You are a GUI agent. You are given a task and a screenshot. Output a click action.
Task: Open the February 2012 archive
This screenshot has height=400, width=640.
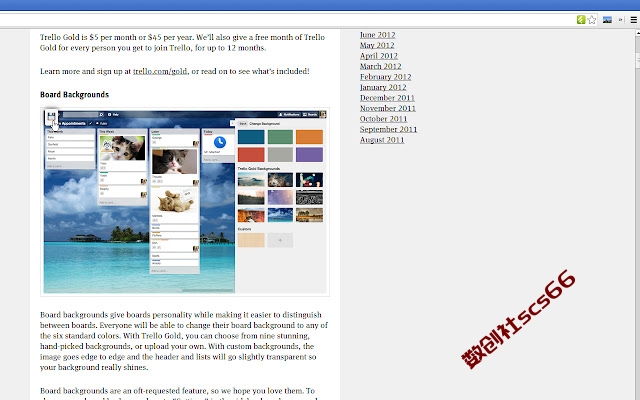[385, 77]
